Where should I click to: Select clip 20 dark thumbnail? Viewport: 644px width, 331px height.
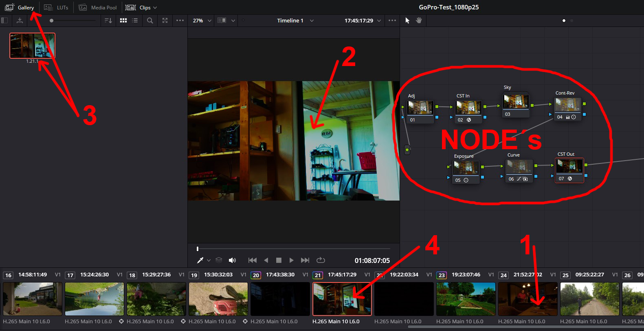coord(280,299)
